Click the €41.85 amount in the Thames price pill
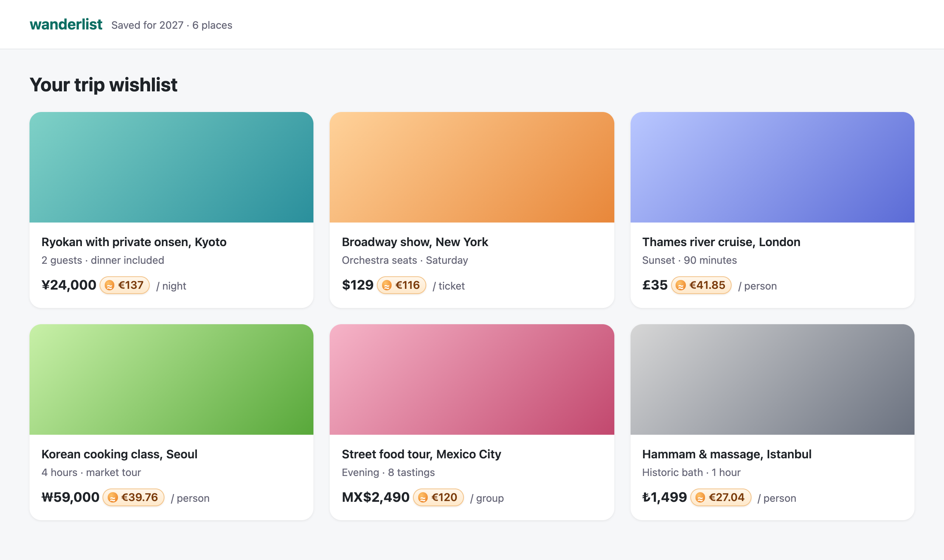The width and height of the screenshot is (944, 560). point(707,285)
